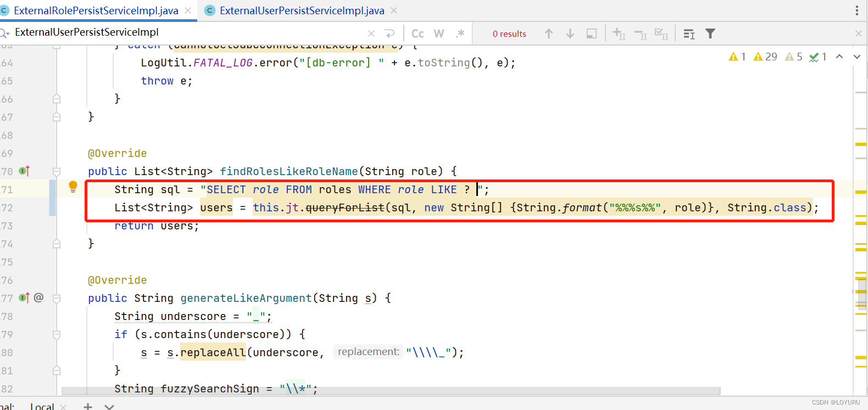
Task: Collapse the findRolesLikeRoleName method fold
Action: [x=57, y=171]
